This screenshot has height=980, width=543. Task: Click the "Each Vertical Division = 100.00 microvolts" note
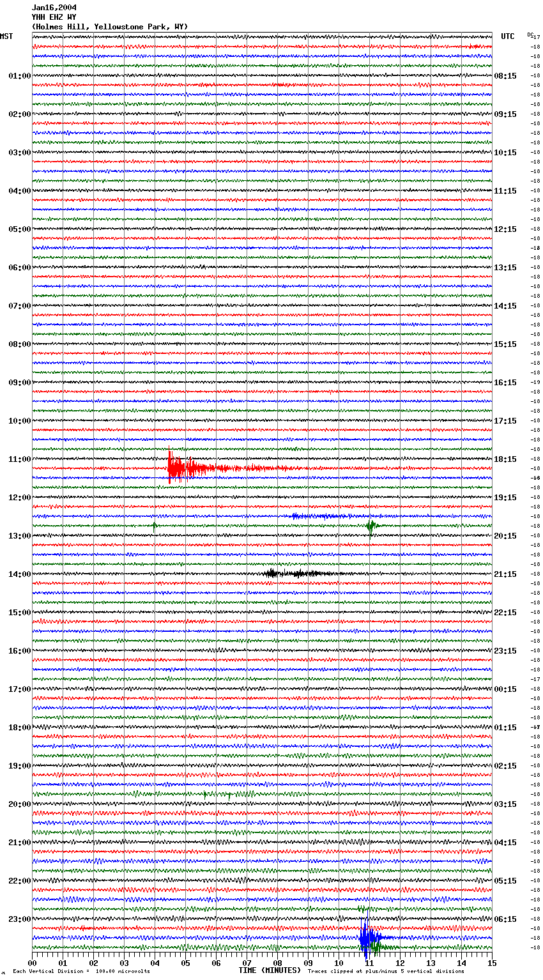pyautogui.click(x=81, y=971)
